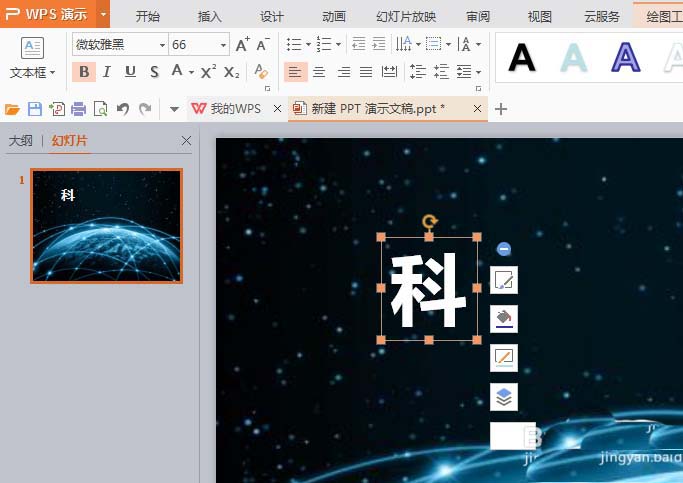Save the document with disk icon
The width and height of the screenshot is (683, 483).
(34, 109)
